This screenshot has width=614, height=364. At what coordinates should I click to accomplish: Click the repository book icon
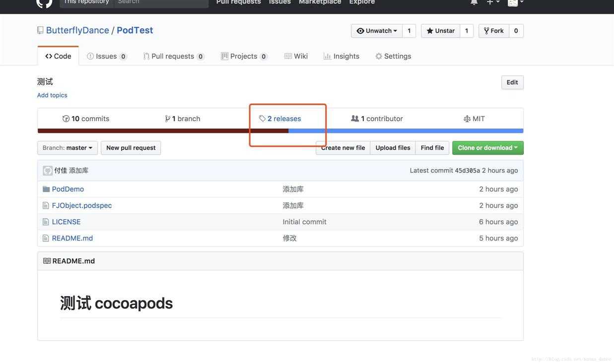click(40, 30)
